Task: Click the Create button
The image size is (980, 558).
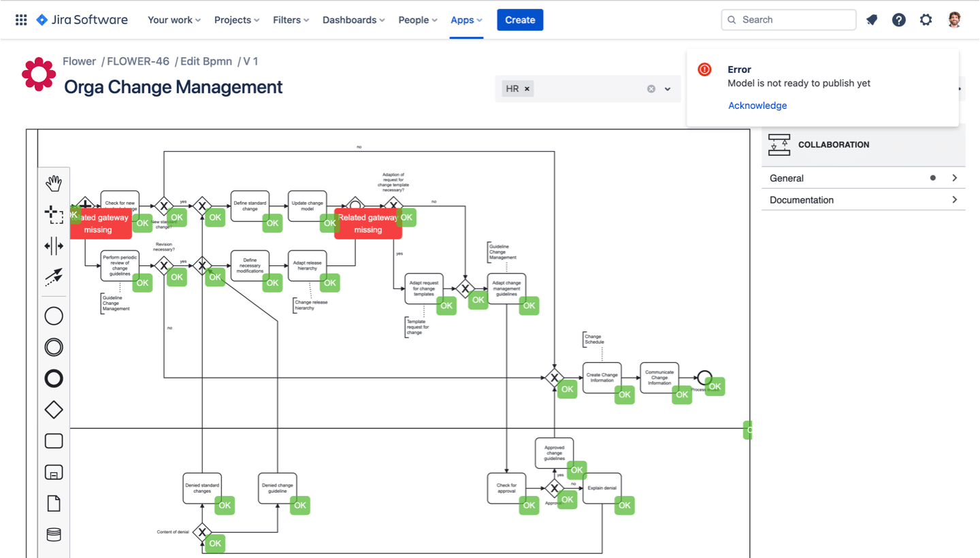Action: tap(520, 20)
